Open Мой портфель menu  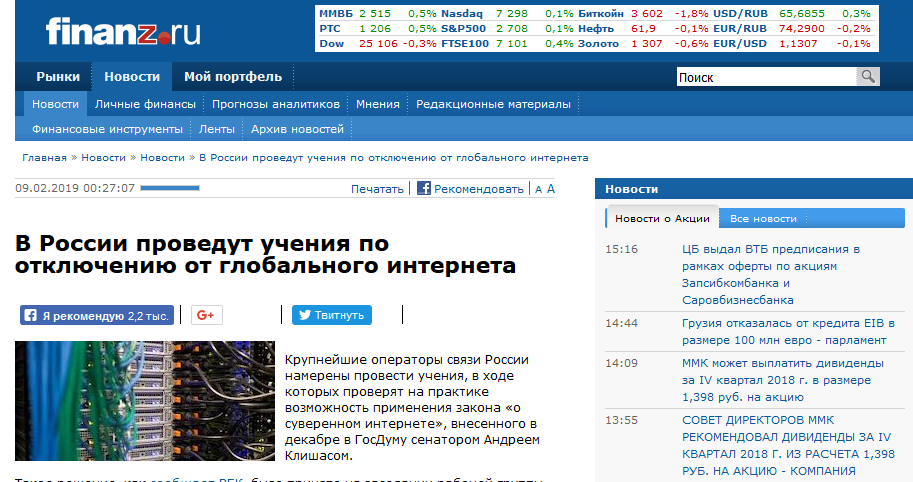pyautogui.click(x=233, y=77)
